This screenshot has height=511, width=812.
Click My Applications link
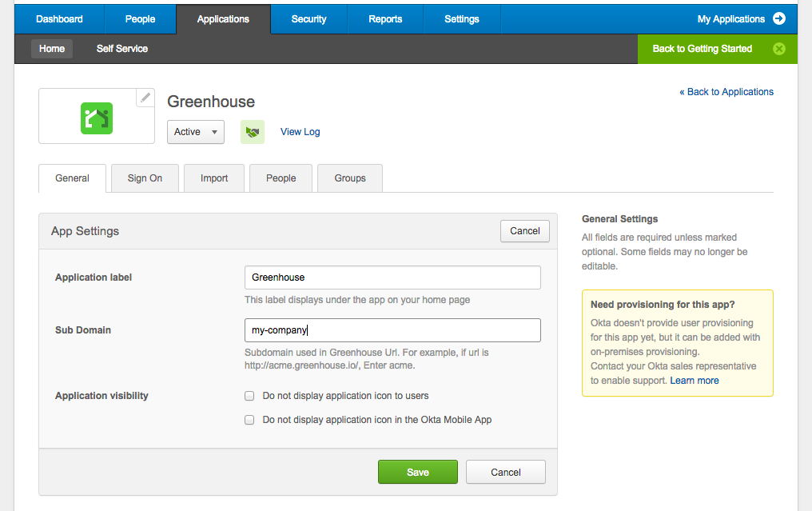tap(731, 19)
